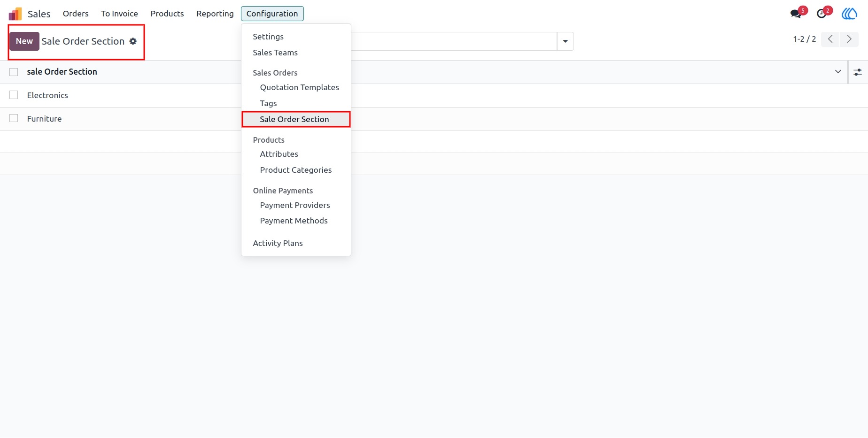Open the Reporting menu
The width and height of the screenshot is (868, 438).
coord(215,14)
